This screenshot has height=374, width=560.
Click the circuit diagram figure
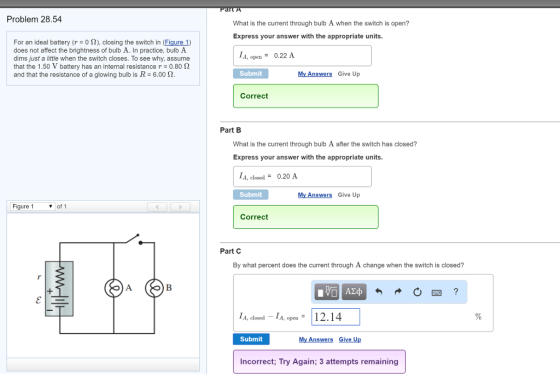tap(104, 284)
